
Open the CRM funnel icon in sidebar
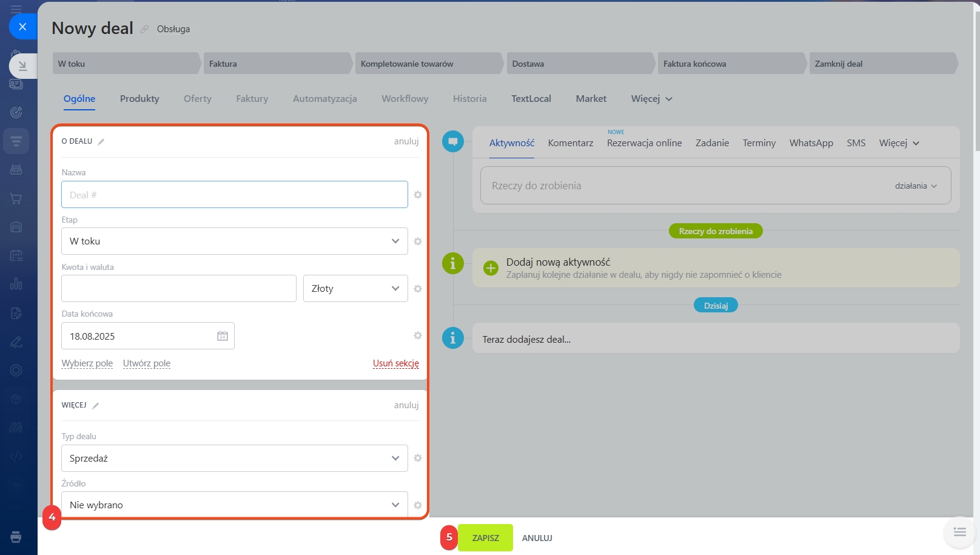(16, 141)
